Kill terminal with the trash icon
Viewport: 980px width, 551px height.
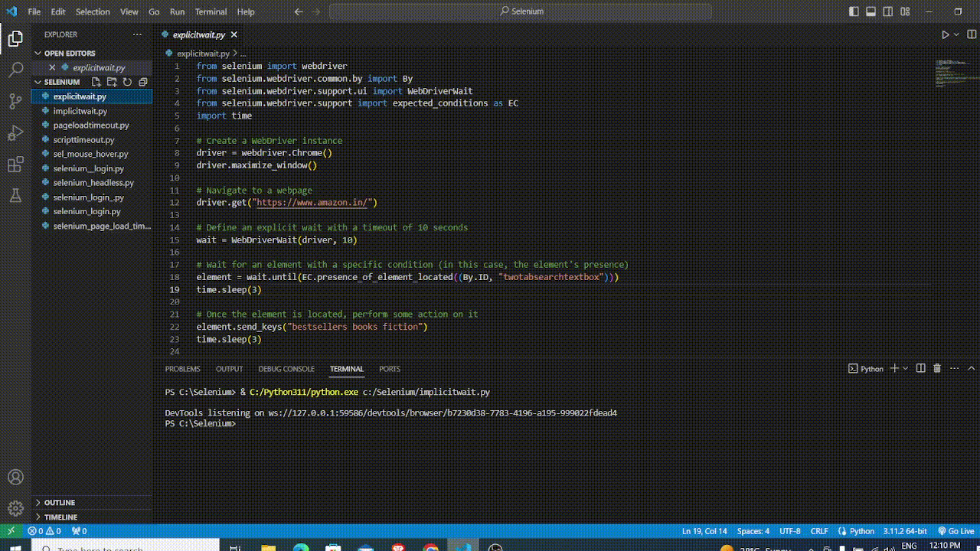[937, 368]
